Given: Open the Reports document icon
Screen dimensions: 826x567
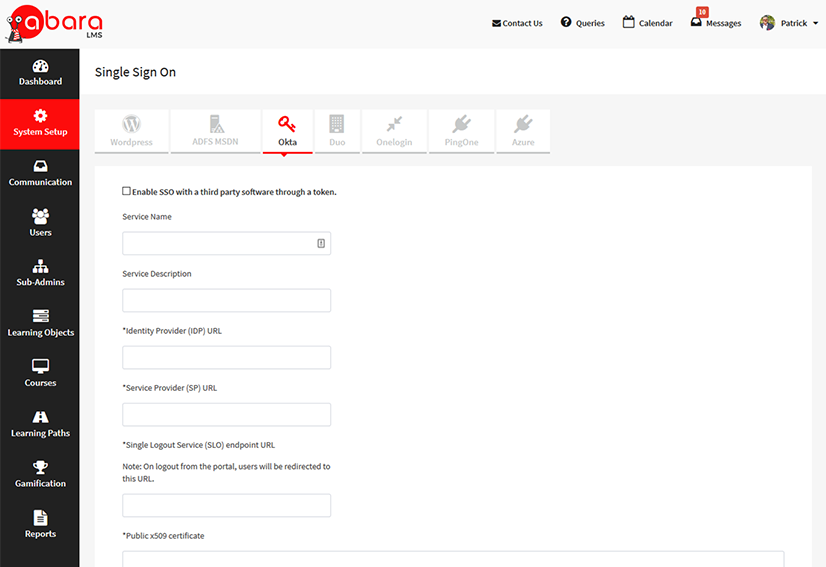Looking at the screenshot, I should coord(41,517).
